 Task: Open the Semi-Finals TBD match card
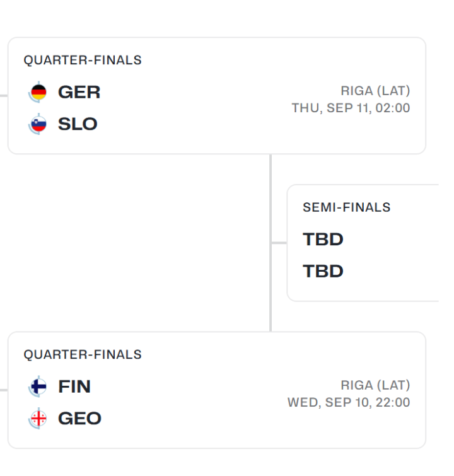click(x=363, y=243)
